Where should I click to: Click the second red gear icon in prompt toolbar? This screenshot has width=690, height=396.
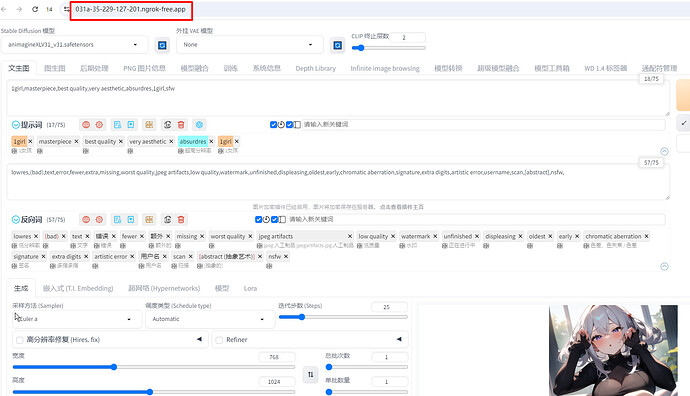point(99,125)
